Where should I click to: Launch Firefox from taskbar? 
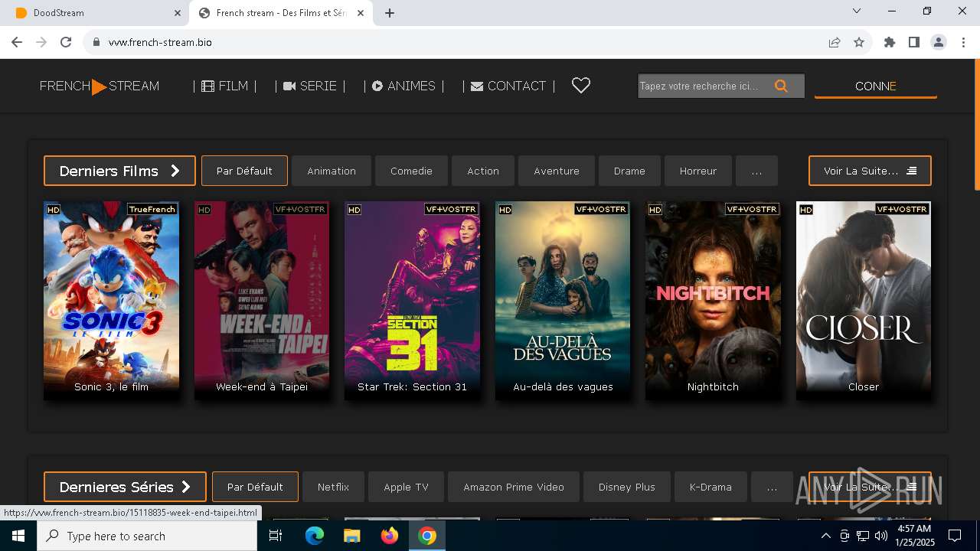coord(390,536)
